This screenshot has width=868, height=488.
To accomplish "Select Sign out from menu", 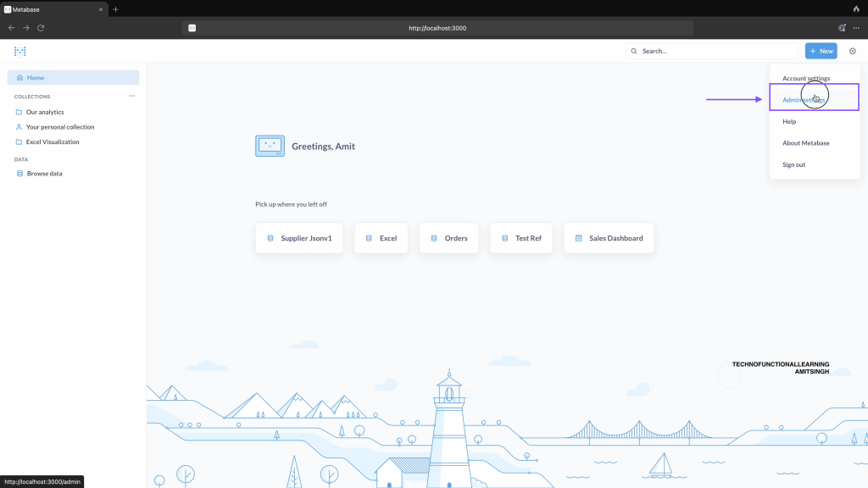I will 794,164.
